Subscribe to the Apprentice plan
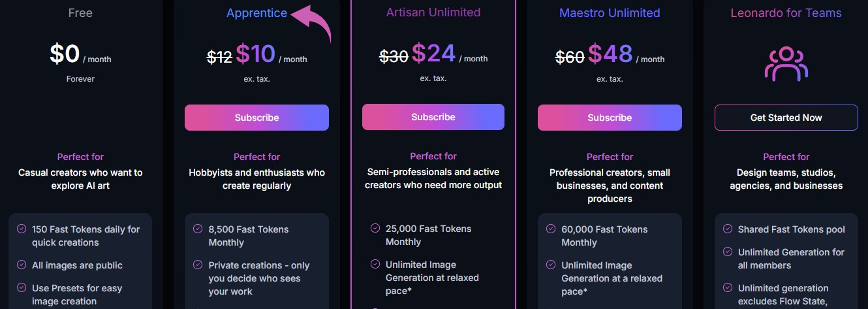868x309 pixels. pos(256,118)
